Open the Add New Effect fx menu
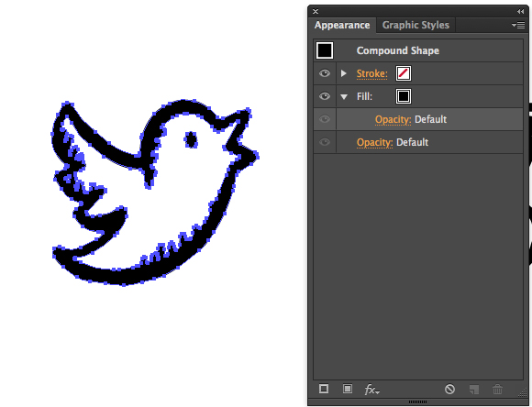 [371, 390]
